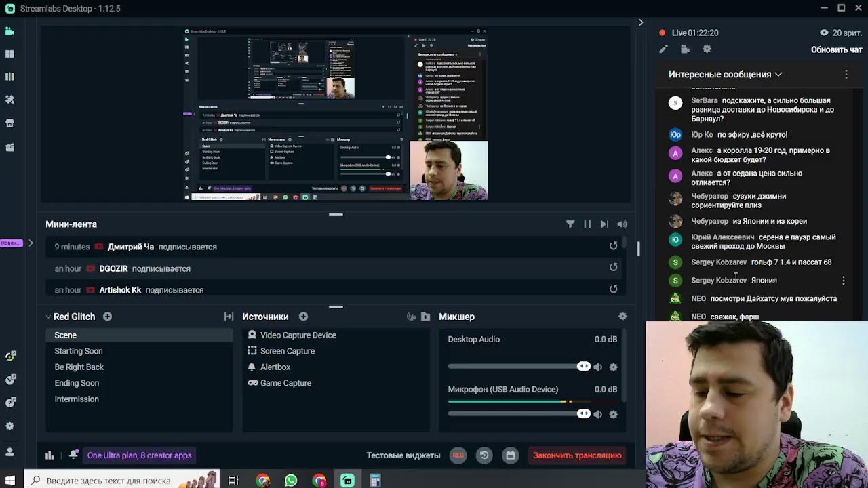Open the Studio Mode columns icon in sidebar
Screen dimensions: 868x488
pos(9,77)
